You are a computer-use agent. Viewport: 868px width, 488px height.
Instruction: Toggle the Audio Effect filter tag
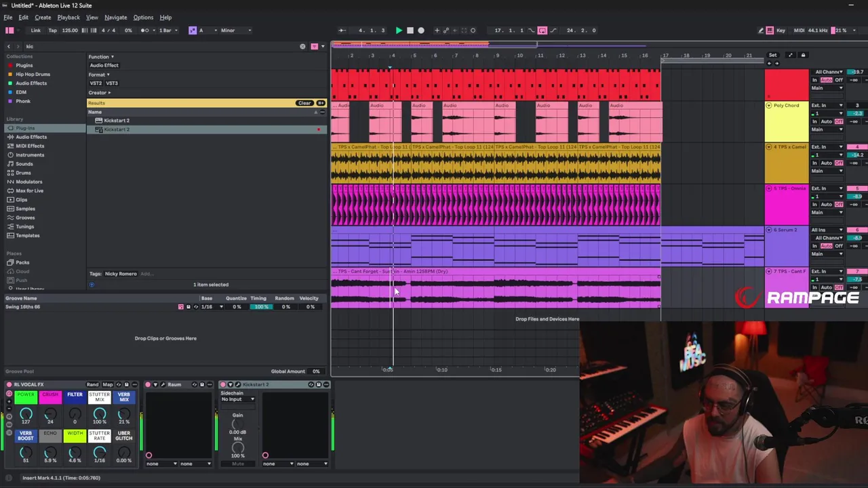click(104, 66)
